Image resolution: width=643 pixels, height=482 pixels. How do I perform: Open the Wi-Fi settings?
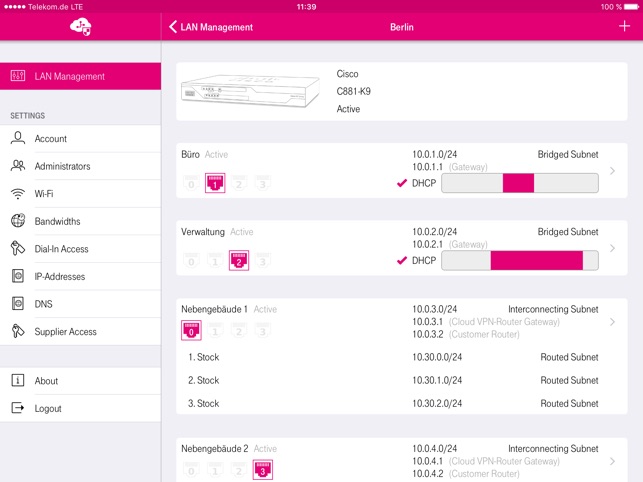tap(80, 194)
